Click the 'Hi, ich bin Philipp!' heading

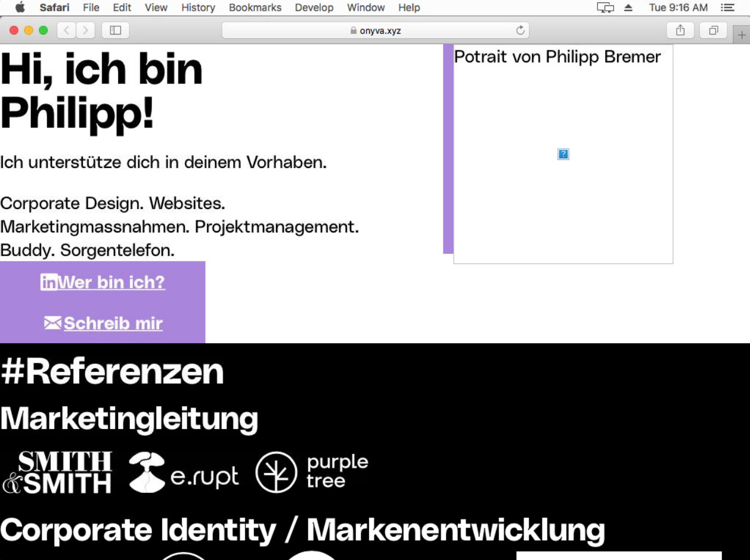coord(102,91)
